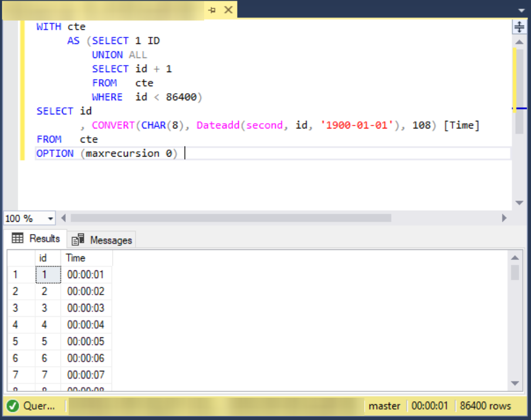Click the Results grid icon
Viewport: 531px width, 420px height.
pos(18,238)
